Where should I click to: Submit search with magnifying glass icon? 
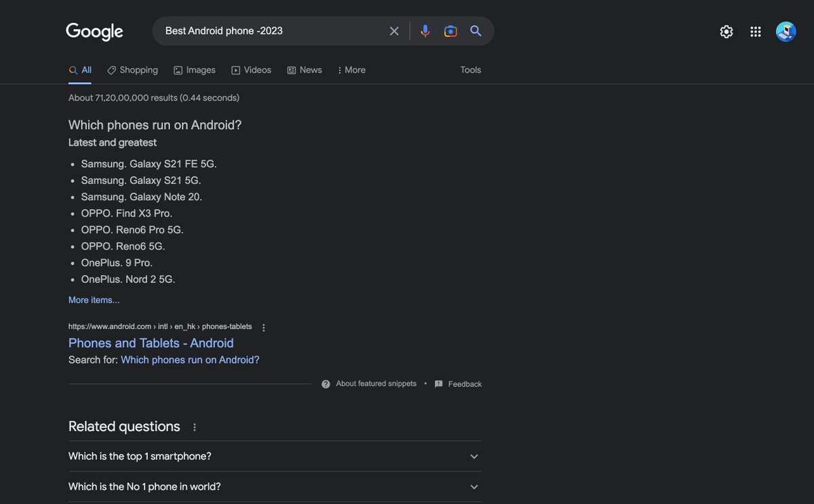point(476,31)
